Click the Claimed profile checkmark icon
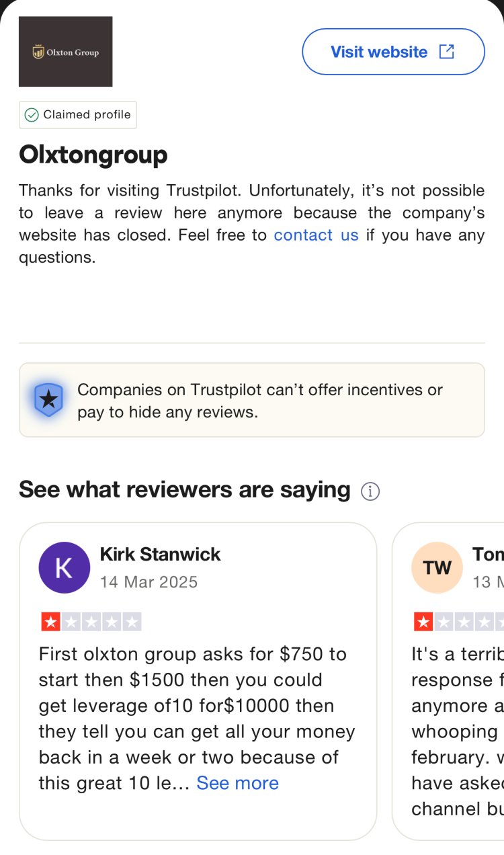The image size is (504, 855). pos(32,115)
